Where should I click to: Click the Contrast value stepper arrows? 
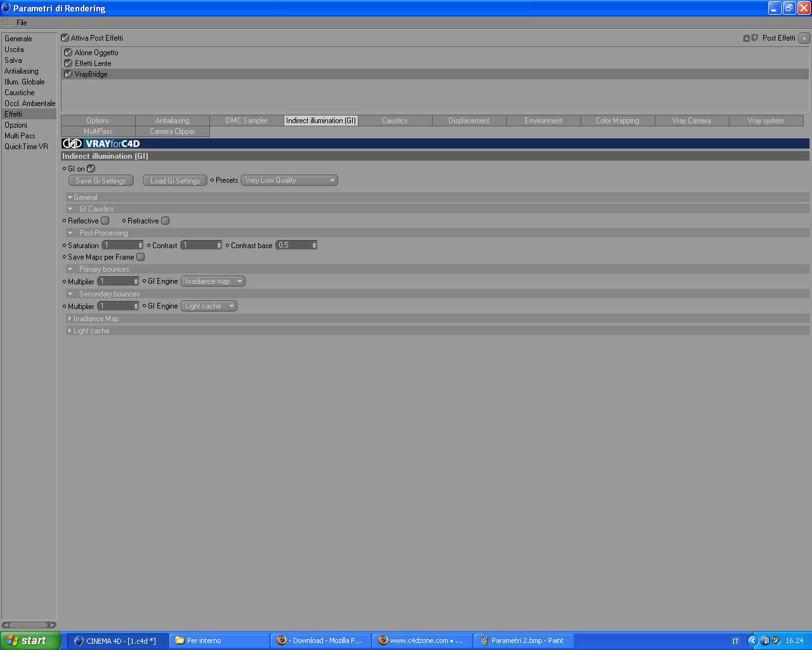219,245
